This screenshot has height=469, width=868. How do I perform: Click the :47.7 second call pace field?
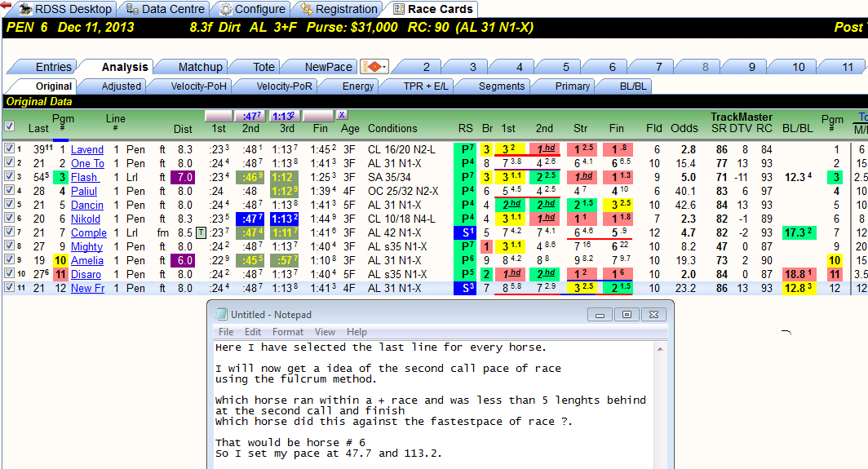[250, 117]
